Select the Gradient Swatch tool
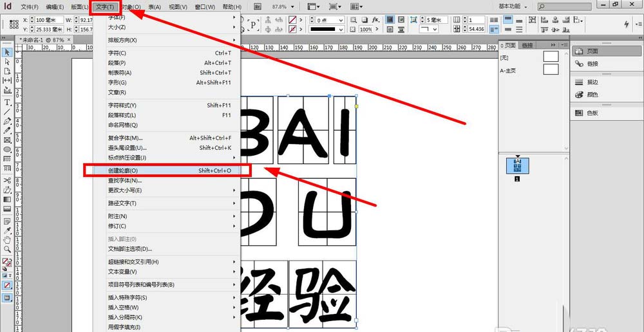644x332 pixels. click(x=7, y=199)
